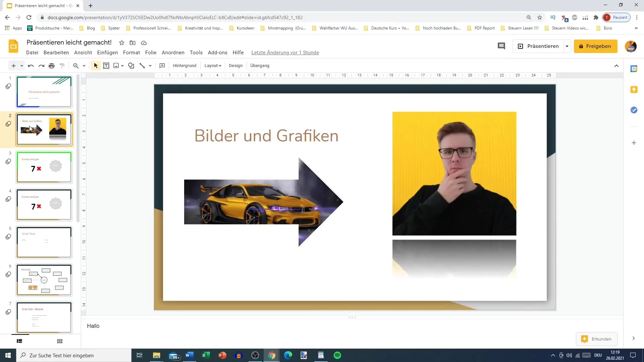The image size is (644, 362).
Task: Select slide 6 Mindmap thumbnail
Action: pos(44,280)
